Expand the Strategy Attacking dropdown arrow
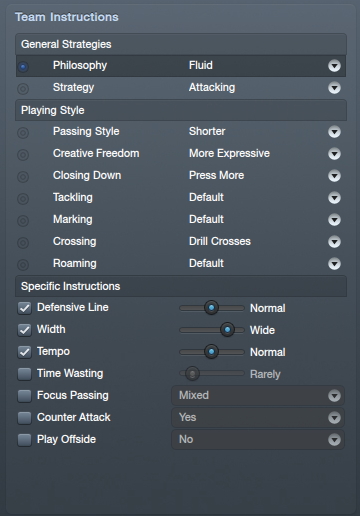 pos(334,88)
